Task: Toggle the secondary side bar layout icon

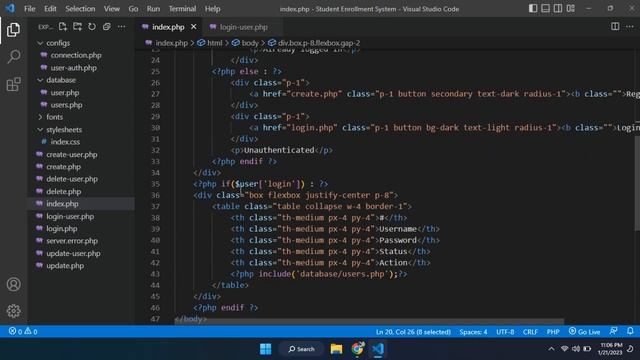Action: (558, 9)
